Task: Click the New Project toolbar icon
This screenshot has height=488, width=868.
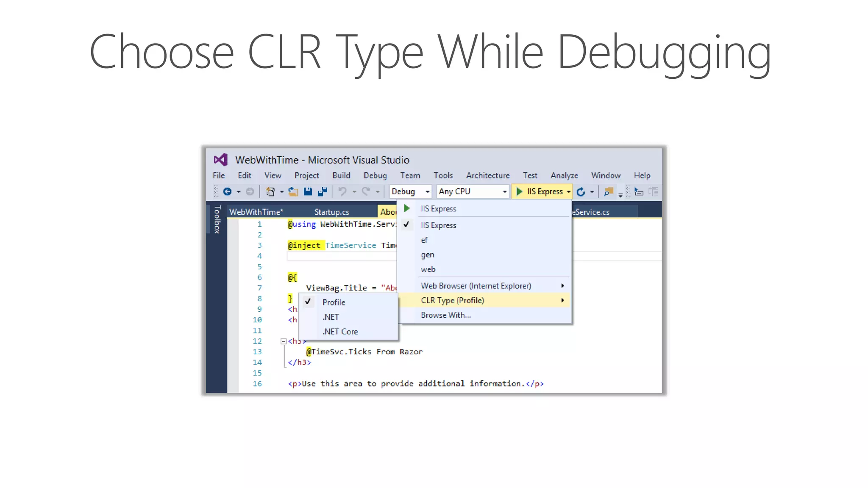Action: [270, 192]
